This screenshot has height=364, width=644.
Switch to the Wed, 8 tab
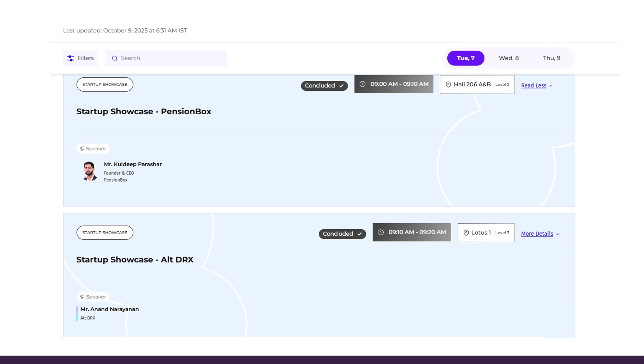pos(508,58)
